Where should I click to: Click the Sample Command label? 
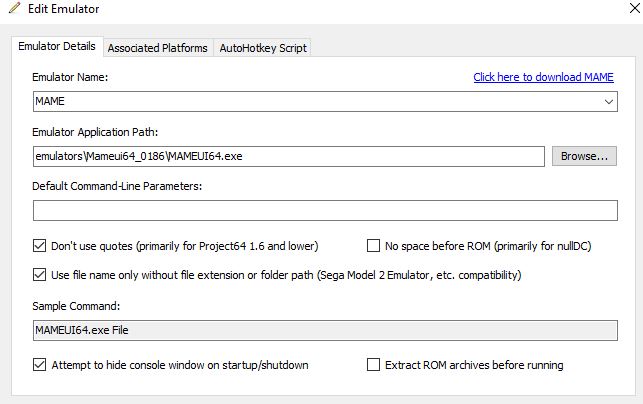click(76, 305)
